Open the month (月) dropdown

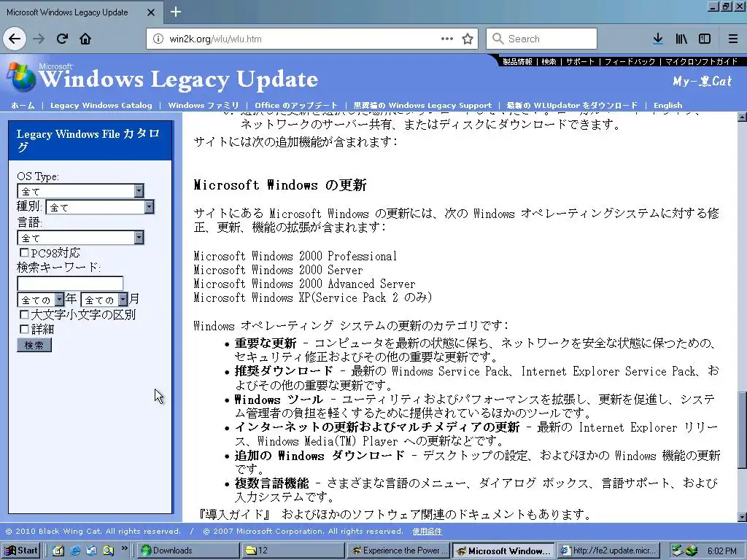pyautogui.click(x=104, y=300)
